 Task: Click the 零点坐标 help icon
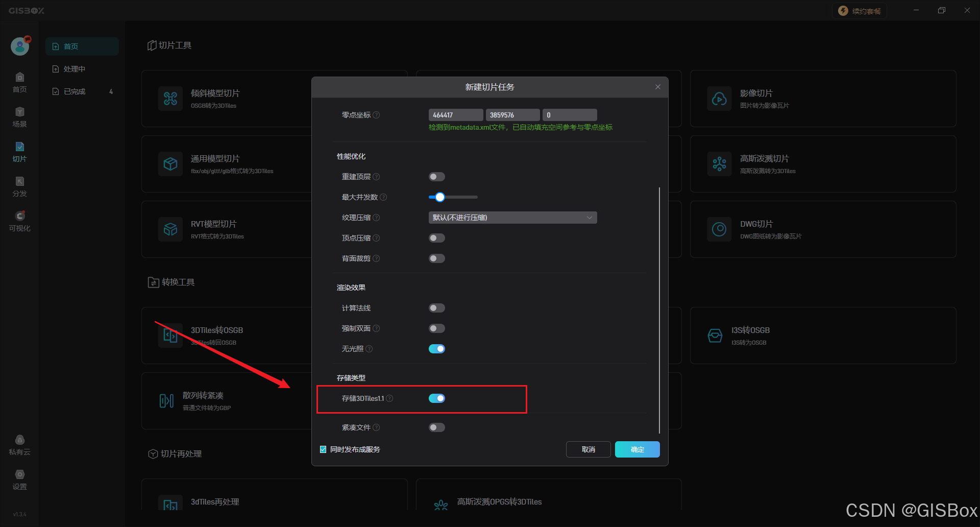[x=376, y=115]
